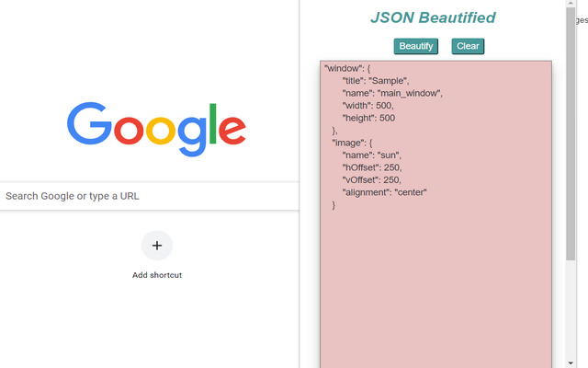This screenshot has height=368, width=588.
Task: Click the "alignment": "center" line
Action: tap(384, 192)
